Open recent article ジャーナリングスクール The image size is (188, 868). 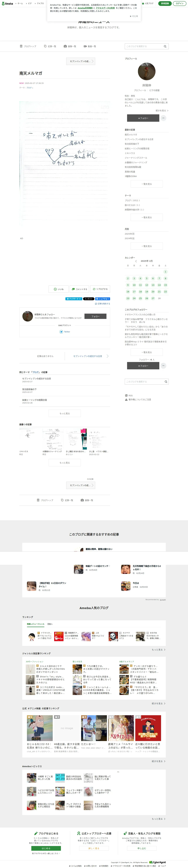(136, 158)
